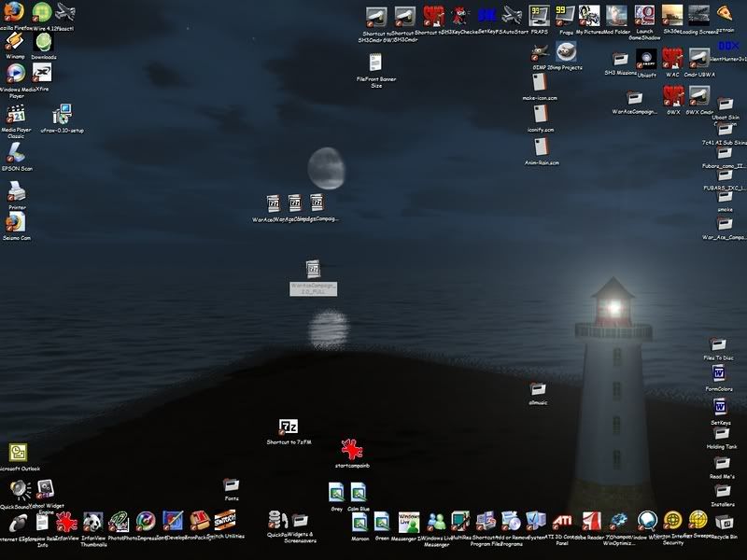Viewport: 747px width, 560px height.
Task: Launch the Yahoo! Widget Engine shortcut
Action: point(45,489)
